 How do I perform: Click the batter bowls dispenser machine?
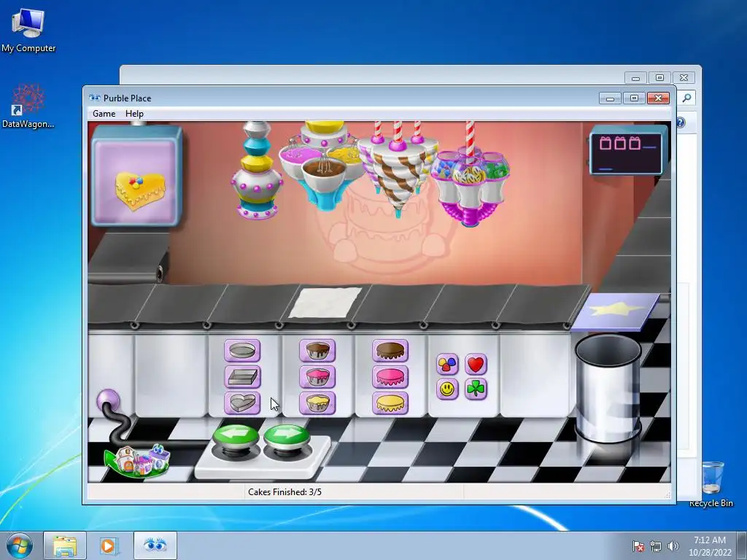coord(325,164)
